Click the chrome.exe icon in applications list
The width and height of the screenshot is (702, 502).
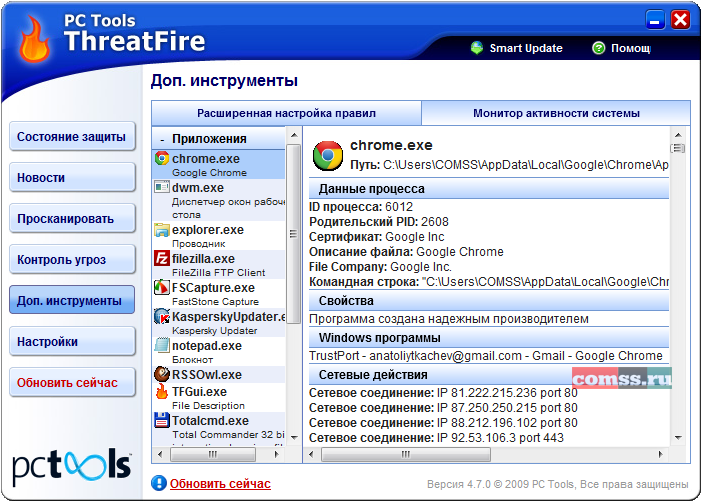pos(162,159)
